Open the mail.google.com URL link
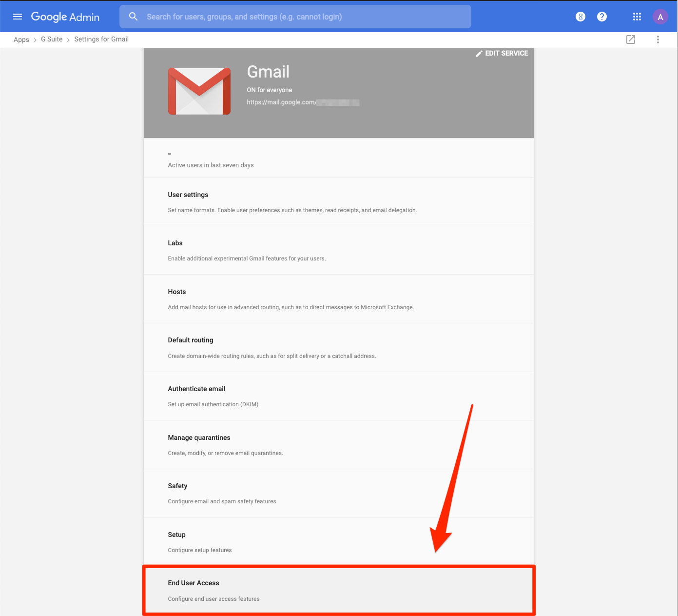The width and height of the screenshot is (678, 616). click(303, 102)
